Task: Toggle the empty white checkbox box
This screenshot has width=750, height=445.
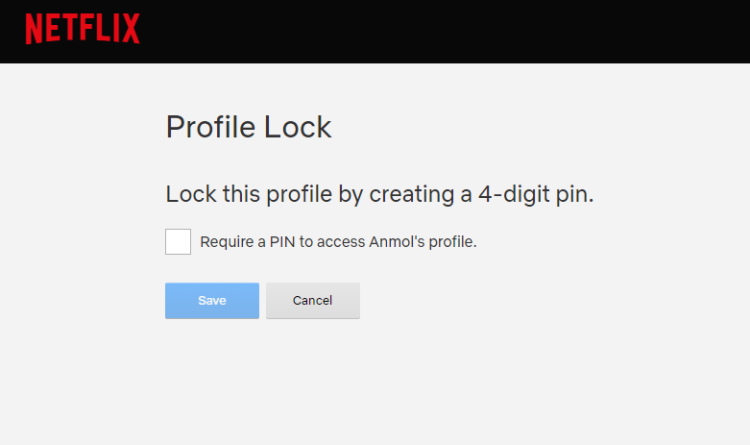Action: coord(178,242)
